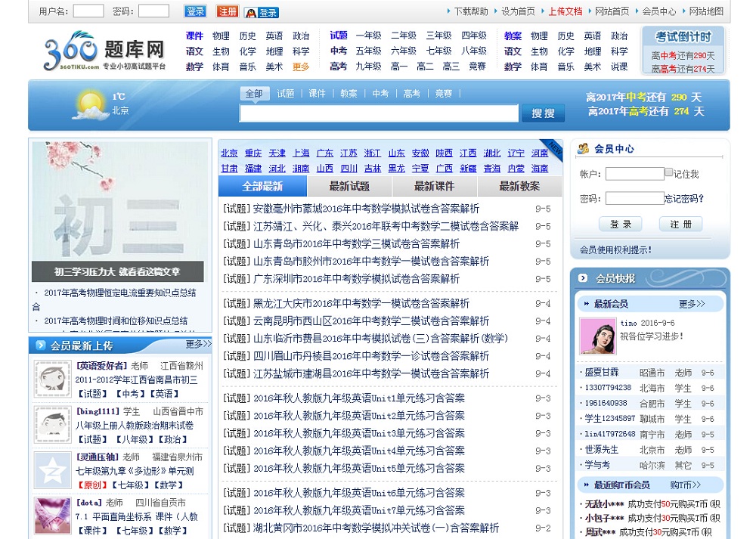Viewport: 756px width, 539px height.
Task: Open the 课件 数学 subject link
Action: click(194, 67)
